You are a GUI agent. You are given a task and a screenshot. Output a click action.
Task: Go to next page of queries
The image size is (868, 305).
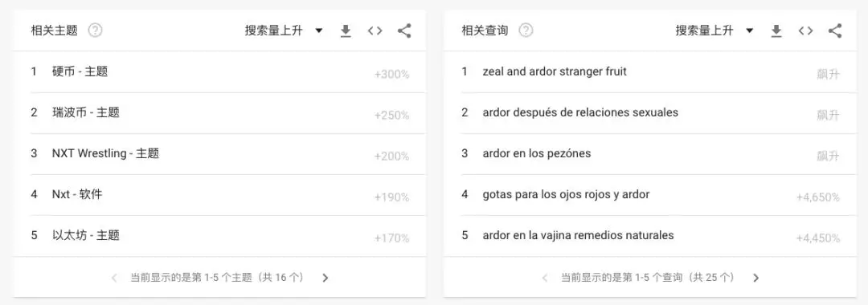(756, 278)
